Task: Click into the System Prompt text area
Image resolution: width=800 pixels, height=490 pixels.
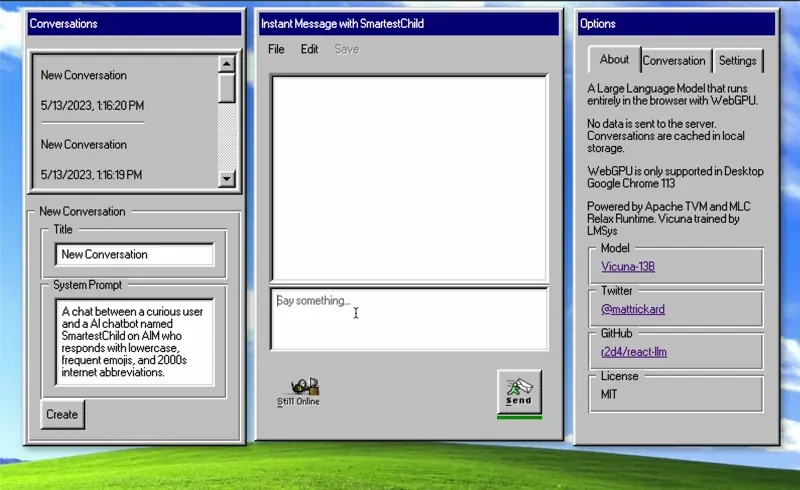Action: 135,342
